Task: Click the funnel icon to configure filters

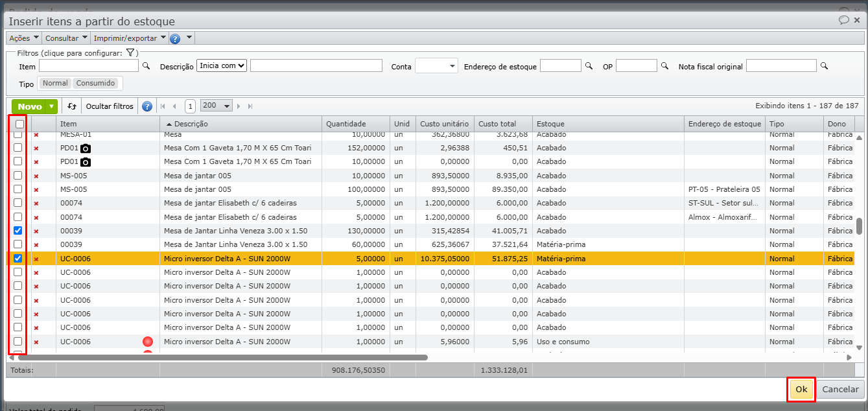Action: coord(130,53)
